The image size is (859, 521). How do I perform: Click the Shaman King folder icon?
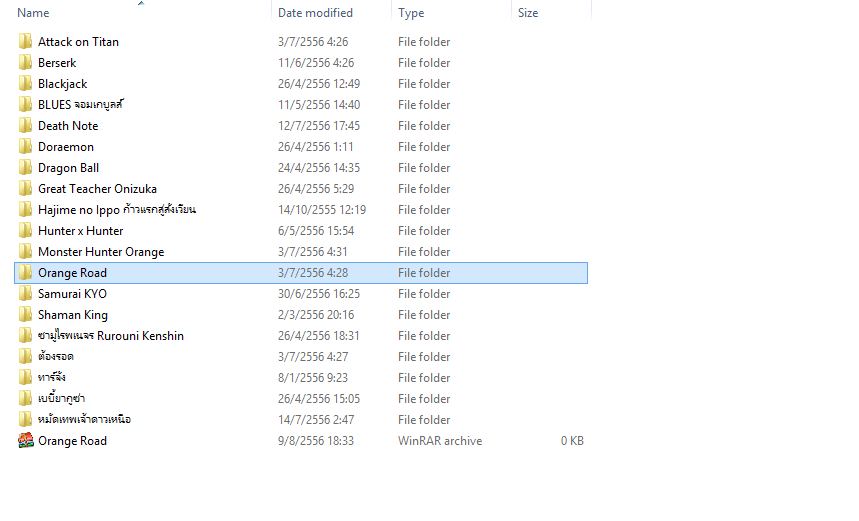(x=25, y=314)
